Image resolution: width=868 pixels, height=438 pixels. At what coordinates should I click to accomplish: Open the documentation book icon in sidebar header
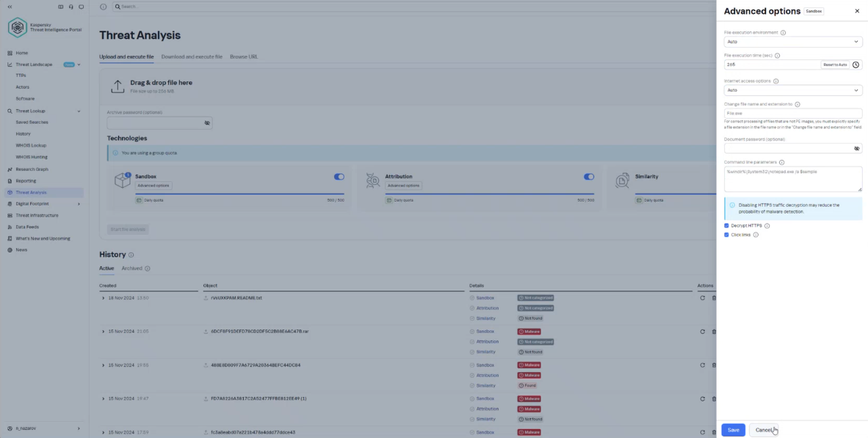pos(60,7)
